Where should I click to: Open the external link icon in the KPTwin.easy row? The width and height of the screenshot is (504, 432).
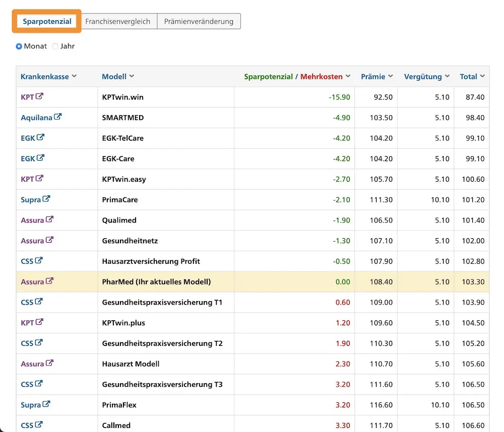coord(39,179)
